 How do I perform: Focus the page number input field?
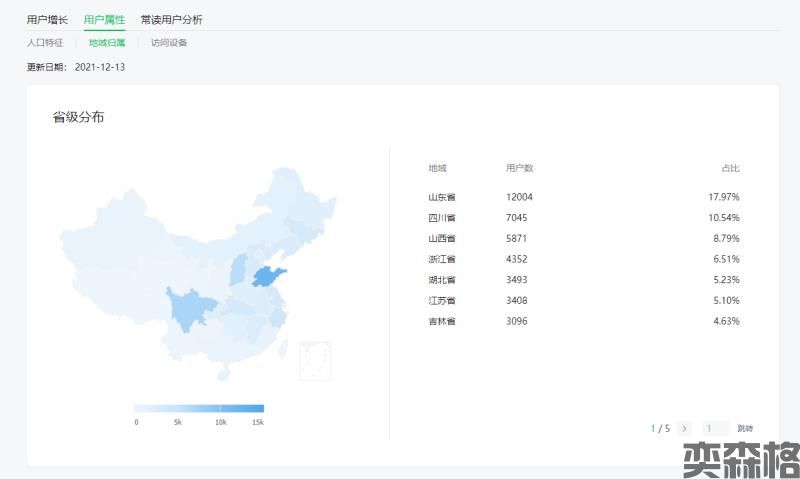click(x=715, y=428)
